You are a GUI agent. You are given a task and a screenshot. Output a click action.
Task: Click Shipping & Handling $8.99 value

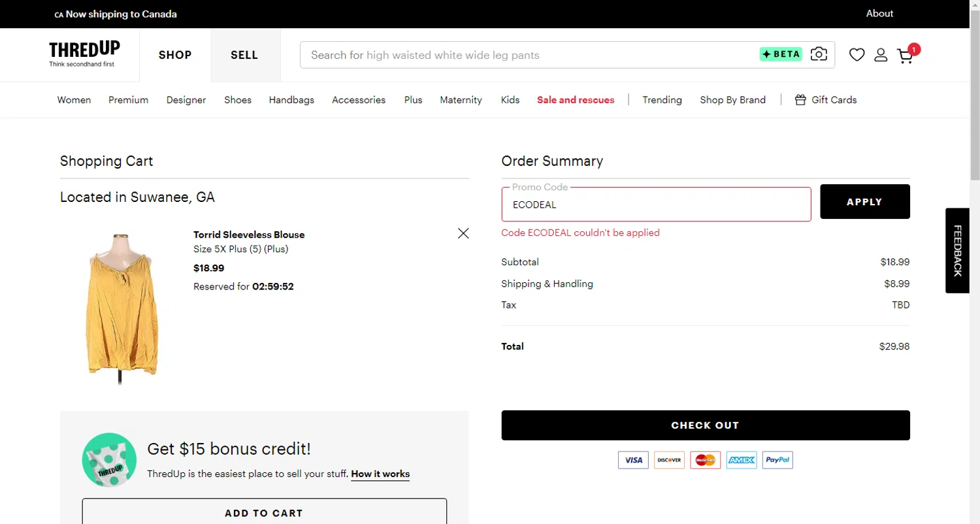click(x=896, y=284)
